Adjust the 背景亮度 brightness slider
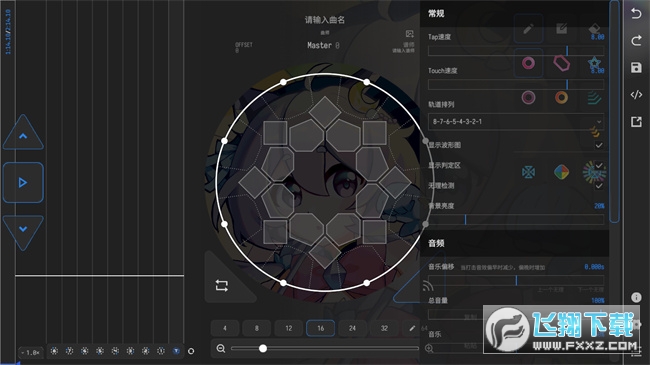 pos(516,219)
